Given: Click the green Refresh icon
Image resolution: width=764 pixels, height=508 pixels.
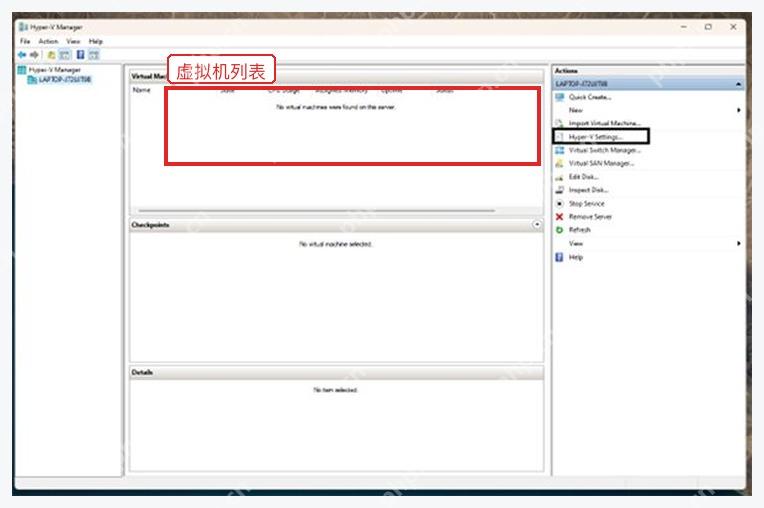Looking at the screenshot, I should point(559,230).
